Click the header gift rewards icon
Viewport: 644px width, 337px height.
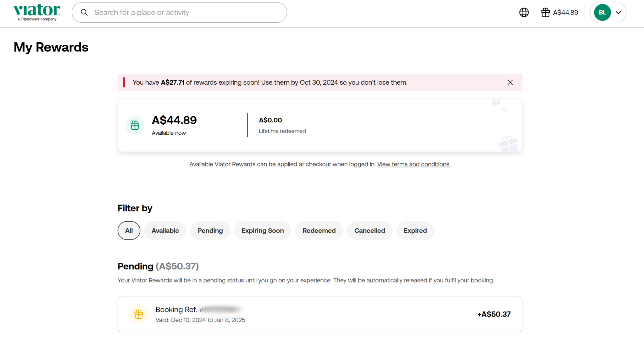click(x=545, y=13)
